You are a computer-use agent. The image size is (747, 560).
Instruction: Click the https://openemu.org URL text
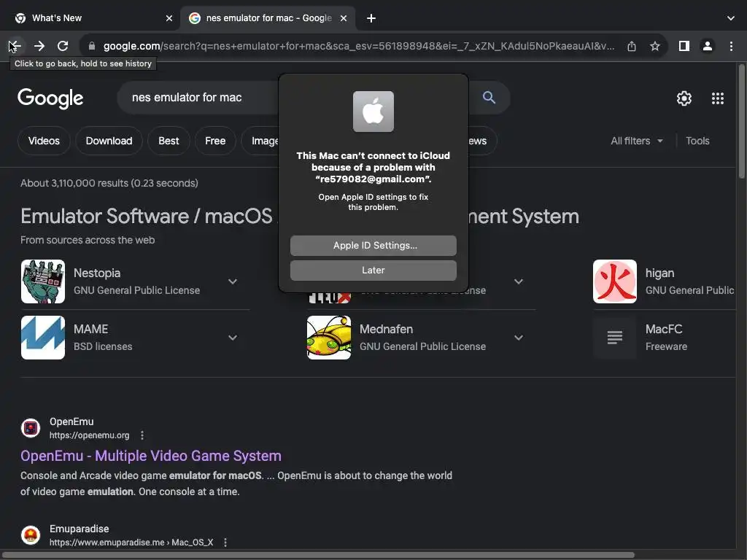pyautogui.click(x=90, y=435)
